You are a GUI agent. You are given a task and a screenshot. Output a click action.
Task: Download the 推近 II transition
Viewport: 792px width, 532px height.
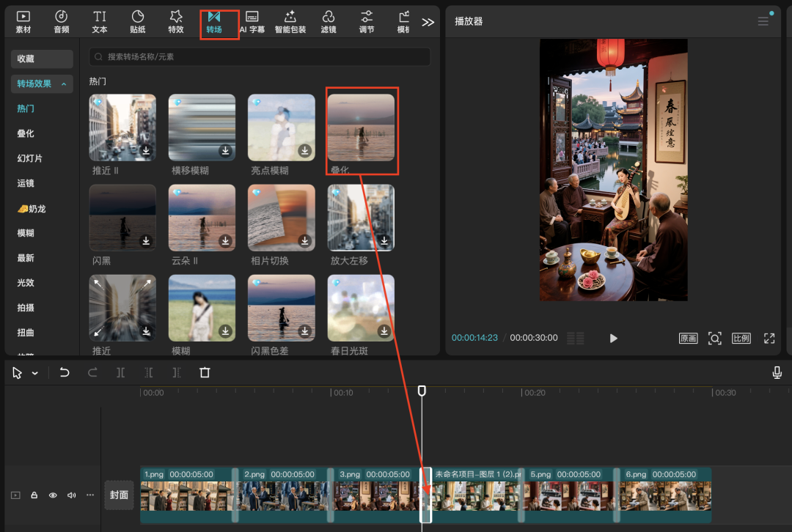(x=146, y=151)
